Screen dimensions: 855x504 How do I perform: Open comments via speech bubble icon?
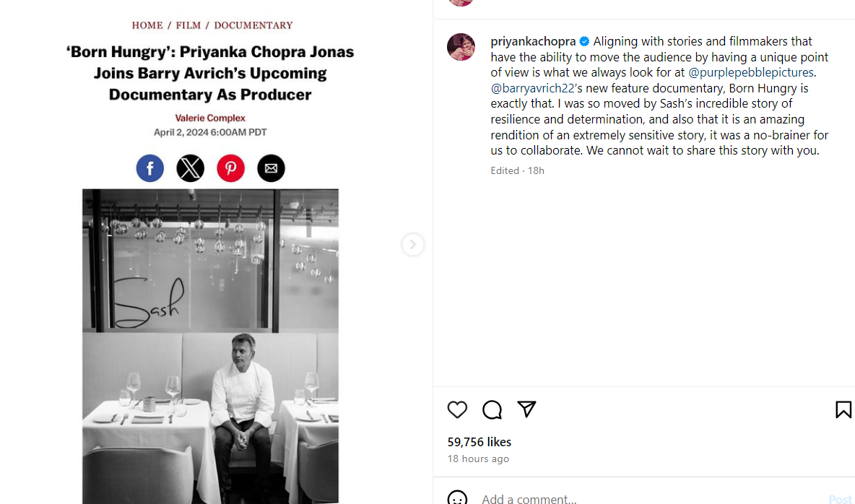click(492, 409)
